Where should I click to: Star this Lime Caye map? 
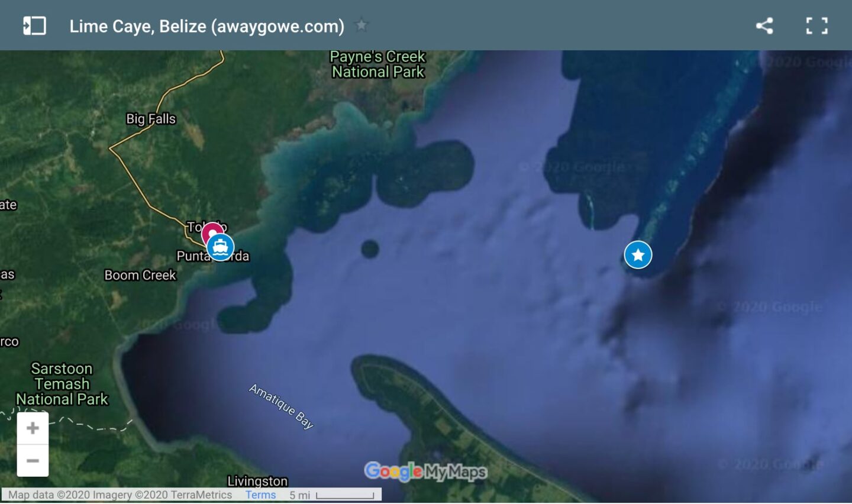coord(361,25)
